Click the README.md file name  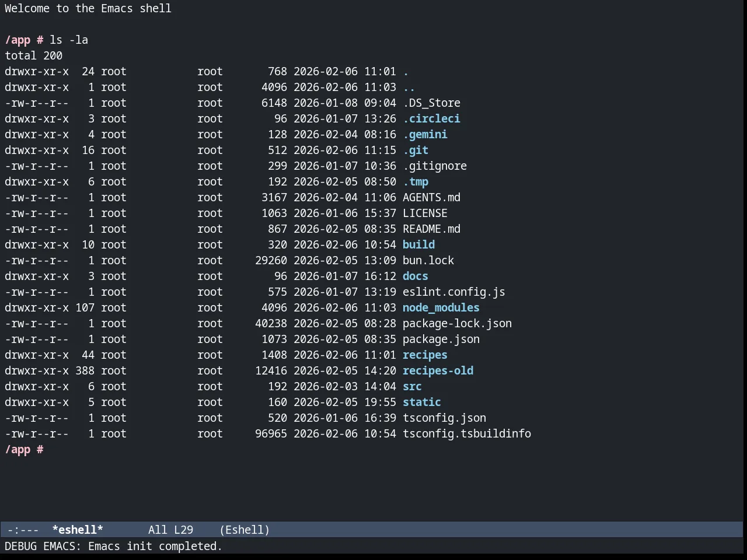[x=431, y=229]
